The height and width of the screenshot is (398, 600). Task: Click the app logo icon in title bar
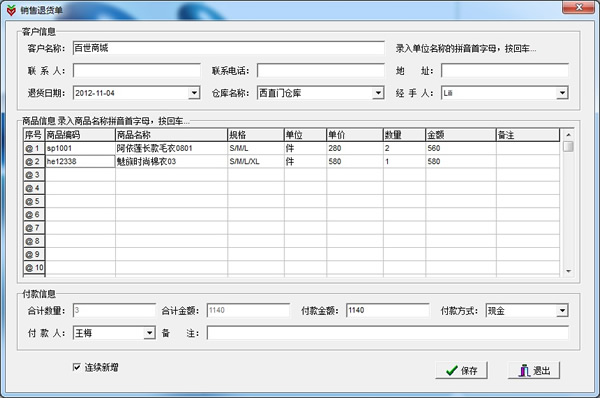pyautogui.click(x=11, y=10)
